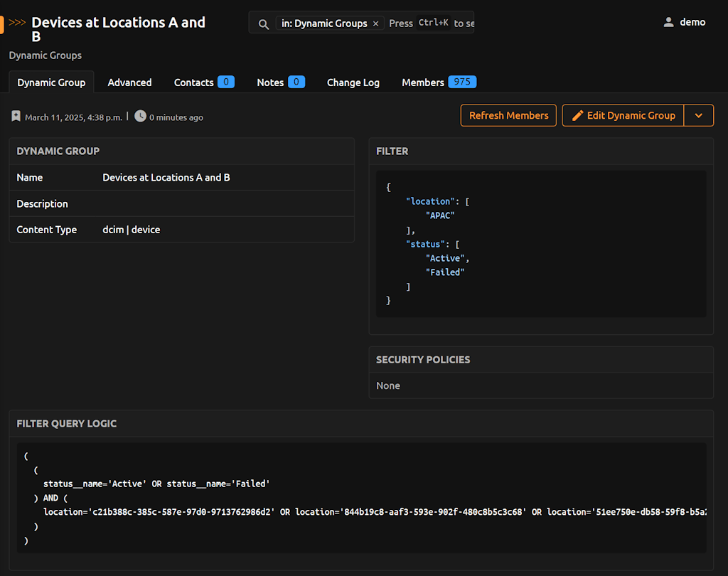Go to the Notes tab
This screenshot has width=728, height=576.
(x=270, y=82)
